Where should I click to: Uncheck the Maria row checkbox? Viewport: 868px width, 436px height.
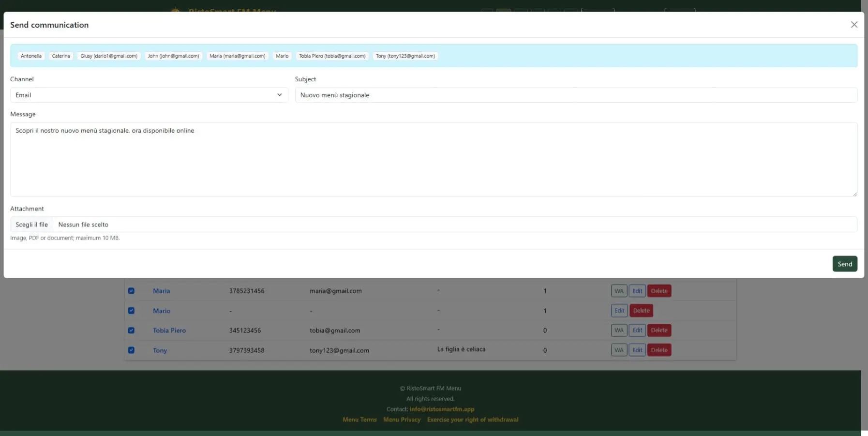pos(131,291)
